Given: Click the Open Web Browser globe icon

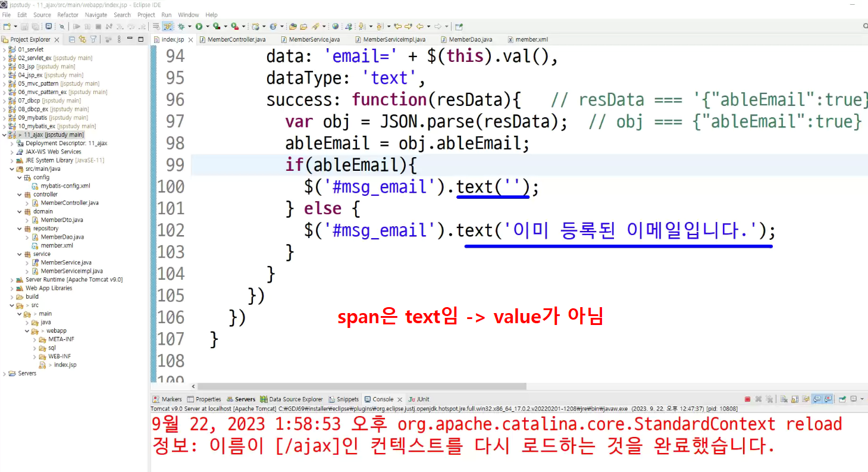Looking at the screenshot, I should [335, 26].
